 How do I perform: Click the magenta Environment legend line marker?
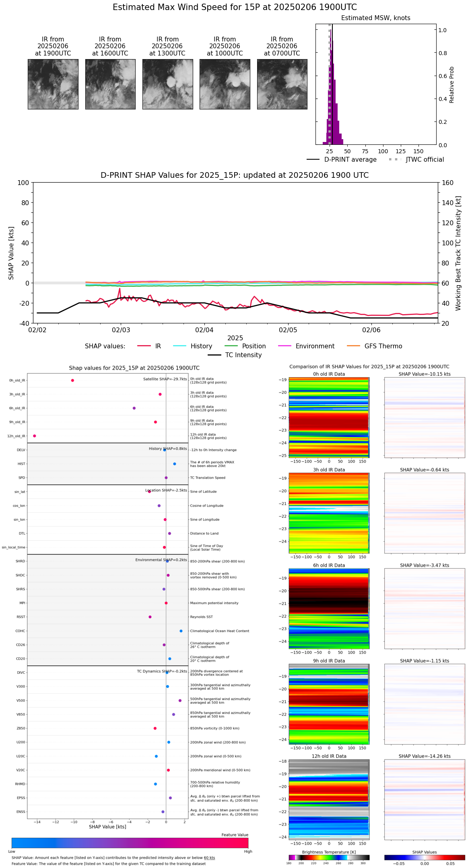[284, 346]
